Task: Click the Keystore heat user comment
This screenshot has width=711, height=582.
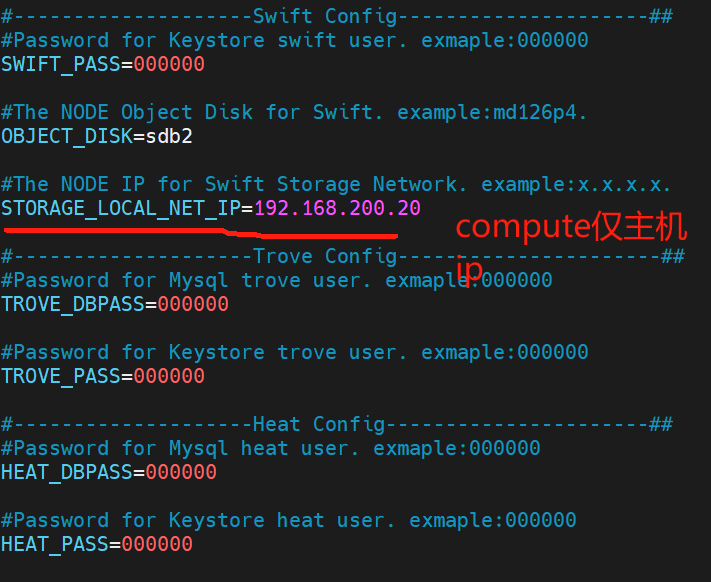Action: tap(288, 520)
